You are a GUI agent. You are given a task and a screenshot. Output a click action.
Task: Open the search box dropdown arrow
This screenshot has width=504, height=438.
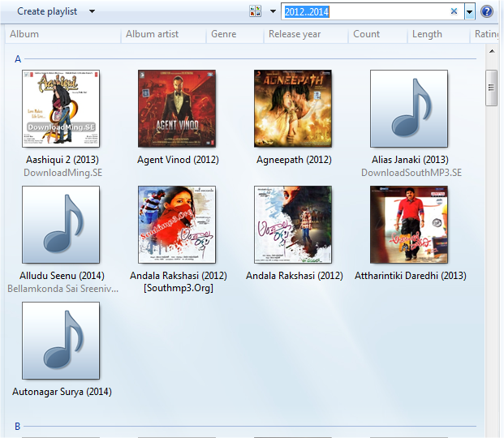tap(469, 12)
